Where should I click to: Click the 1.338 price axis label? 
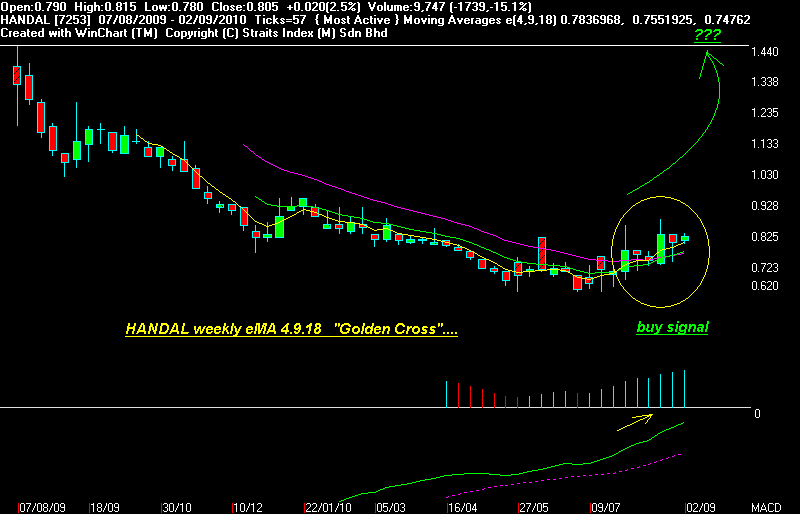pyautogui.click(x=765, y=82)
